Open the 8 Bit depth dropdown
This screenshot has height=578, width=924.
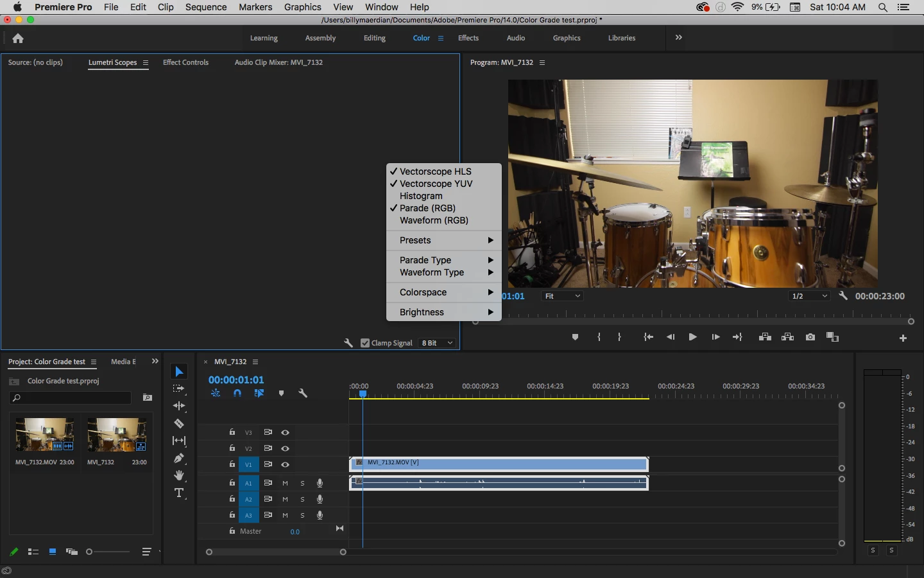coord(438,343)
